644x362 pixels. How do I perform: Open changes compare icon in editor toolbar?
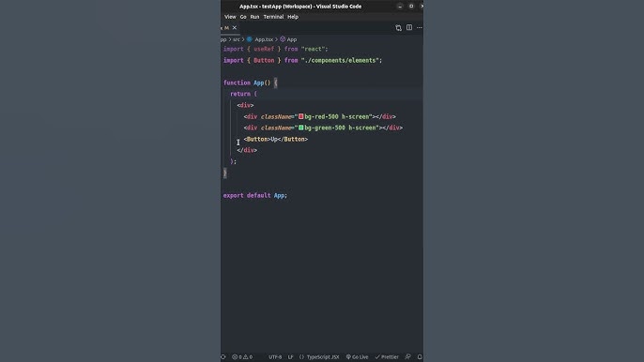pyautogui.click(x=398, y=27)
